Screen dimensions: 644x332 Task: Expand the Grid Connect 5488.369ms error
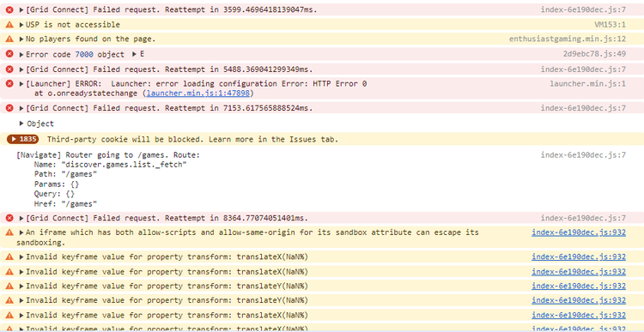(x=21, y=69)
